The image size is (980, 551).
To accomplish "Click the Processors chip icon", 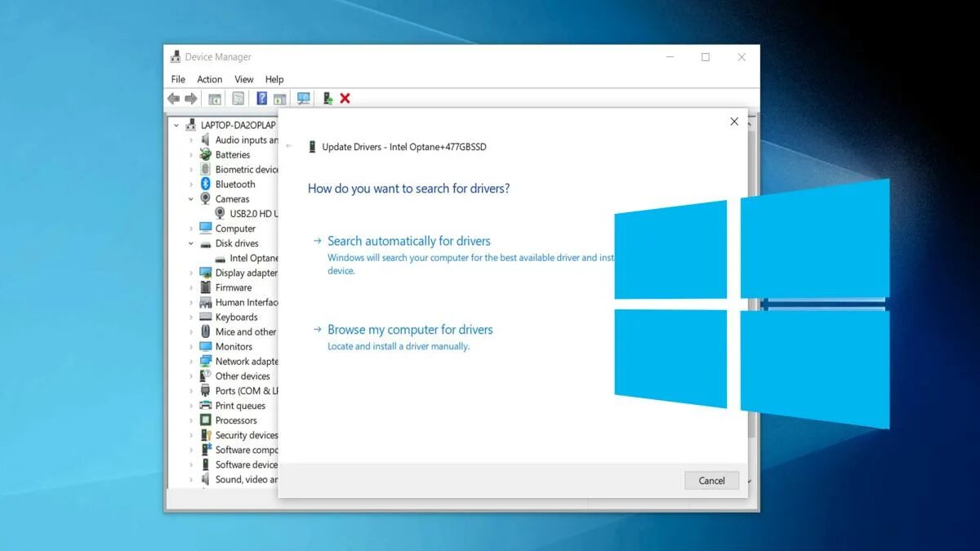I will 205,420.
